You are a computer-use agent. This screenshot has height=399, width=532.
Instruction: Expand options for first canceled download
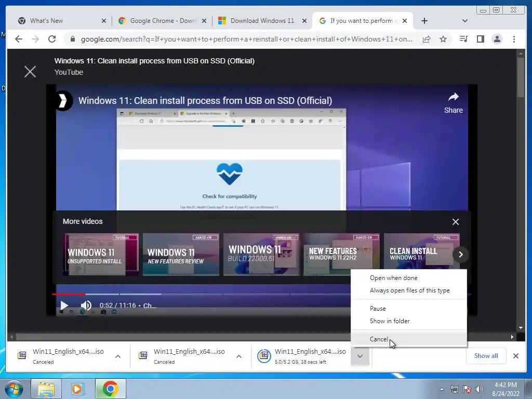click(x=118, y=356)
